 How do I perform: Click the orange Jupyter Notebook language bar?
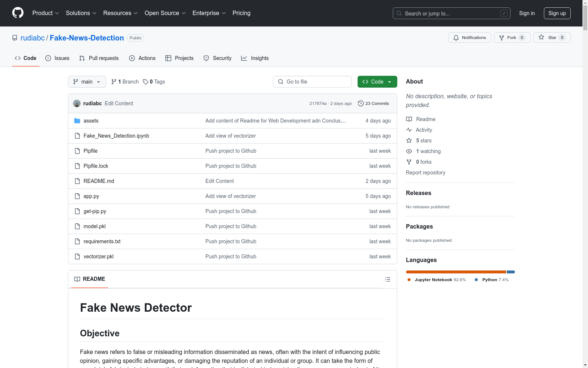click(x=456, y=272)
